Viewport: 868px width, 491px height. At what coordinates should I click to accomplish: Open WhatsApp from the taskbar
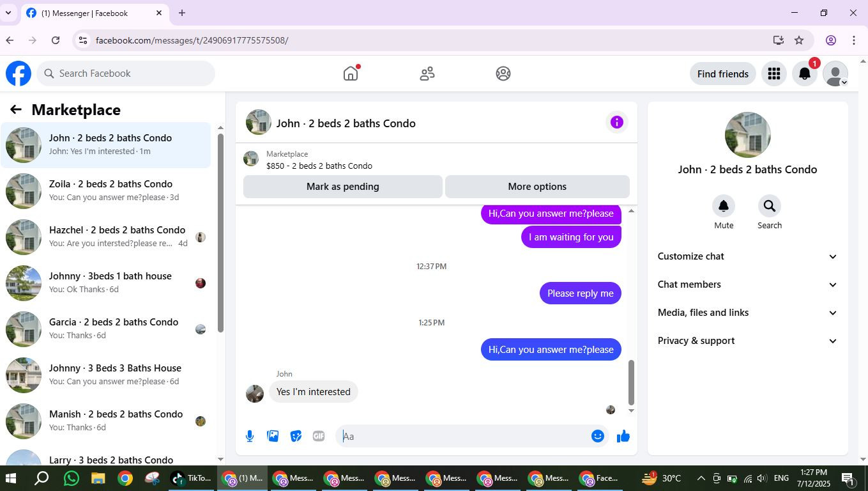pos(71,478)
